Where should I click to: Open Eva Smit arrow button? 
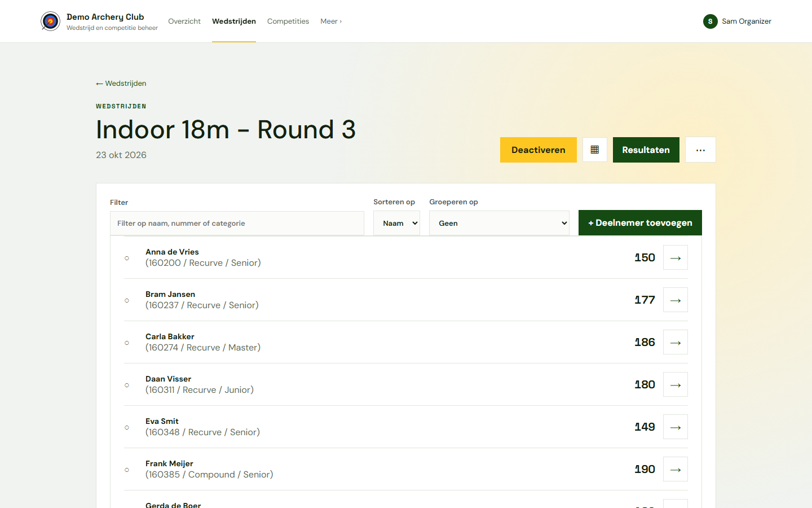676,427
